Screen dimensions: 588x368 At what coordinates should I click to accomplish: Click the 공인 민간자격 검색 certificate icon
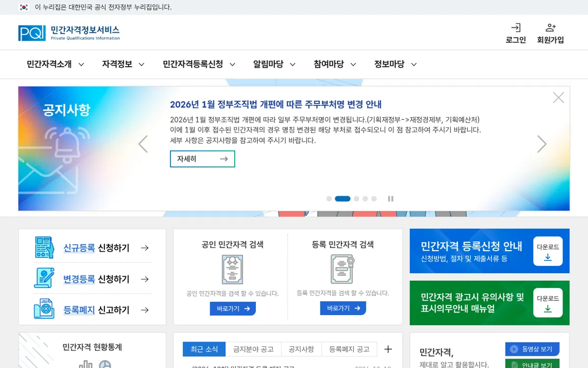click(x=232, y=269)
